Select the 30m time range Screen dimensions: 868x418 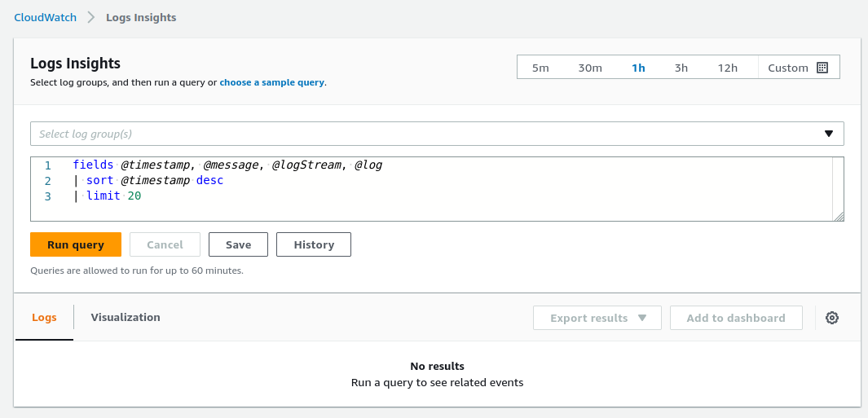point(590,68)
